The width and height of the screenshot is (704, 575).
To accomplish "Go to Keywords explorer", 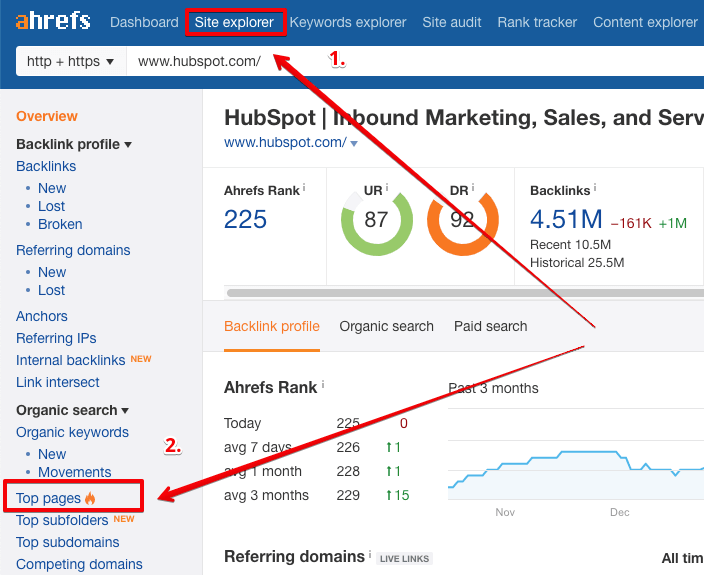I will pos(348,22).
